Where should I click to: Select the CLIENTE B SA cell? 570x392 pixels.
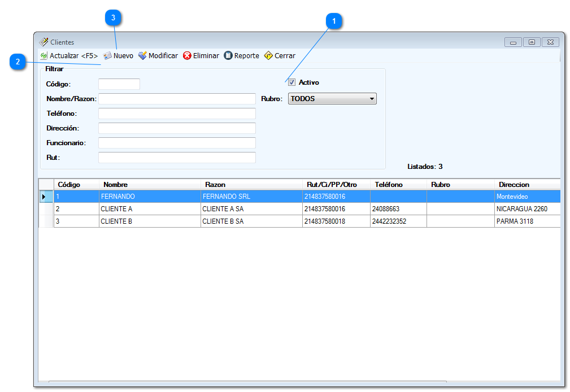pyautogui.click(x=251, y=221)
